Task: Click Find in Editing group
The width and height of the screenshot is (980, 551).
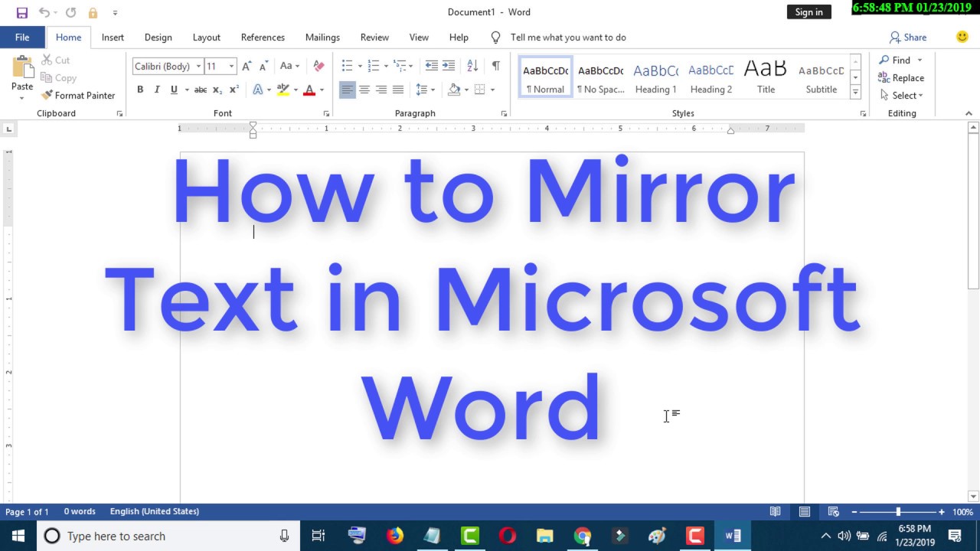Action: [x=894, y=60]
